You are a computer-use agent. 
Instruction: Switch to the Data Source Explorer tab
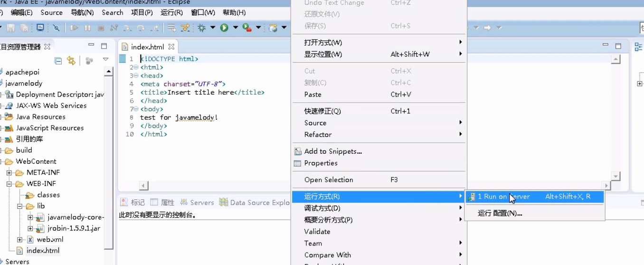[255, 202]
